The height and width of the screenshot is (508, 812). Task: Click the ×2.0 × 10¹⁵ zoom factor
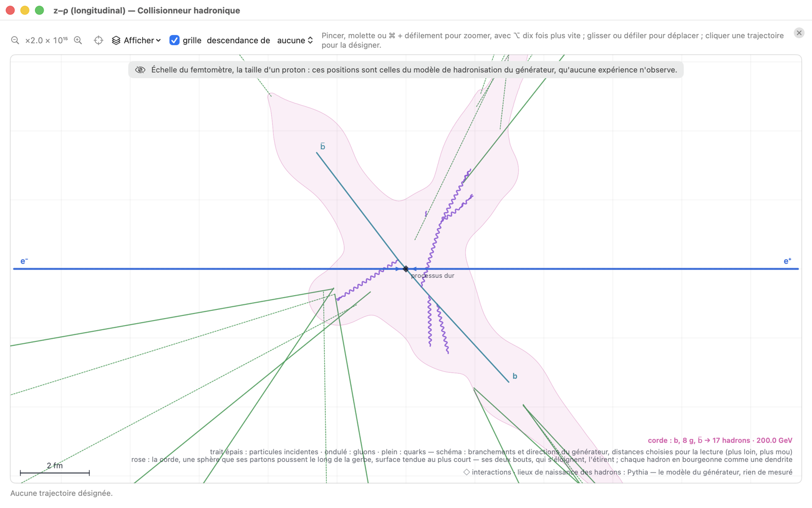[x=46, y=40]
